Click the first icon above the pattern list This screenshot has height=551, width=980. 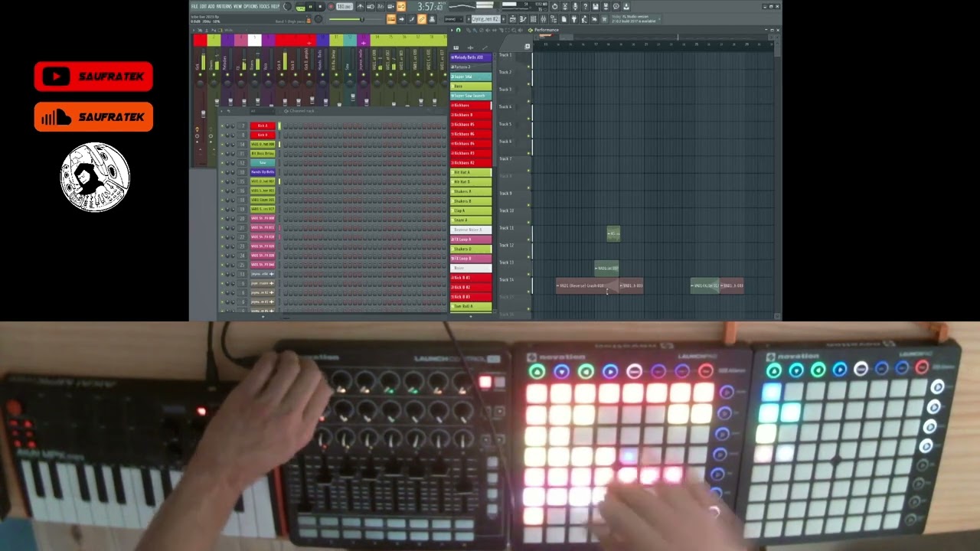tap(456, 47)
